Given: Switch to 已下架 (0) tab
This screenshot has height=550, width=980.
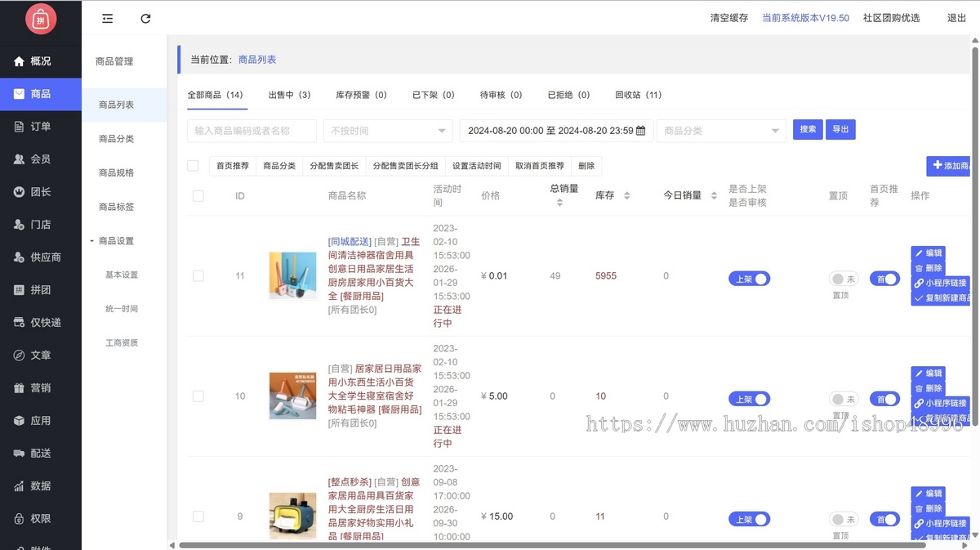Looking at the screenshot, I should [x=434, y=95].
